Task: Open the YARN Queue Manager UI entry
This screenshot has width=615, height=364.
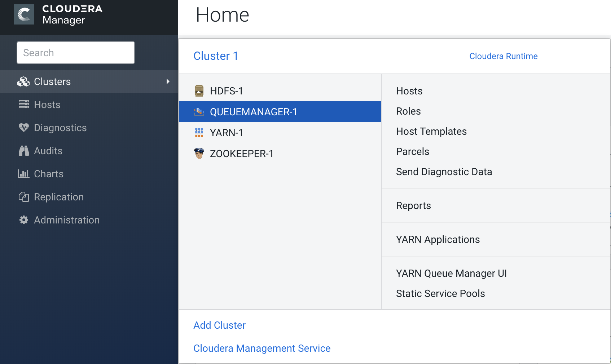Action: (x=451, y=273)
